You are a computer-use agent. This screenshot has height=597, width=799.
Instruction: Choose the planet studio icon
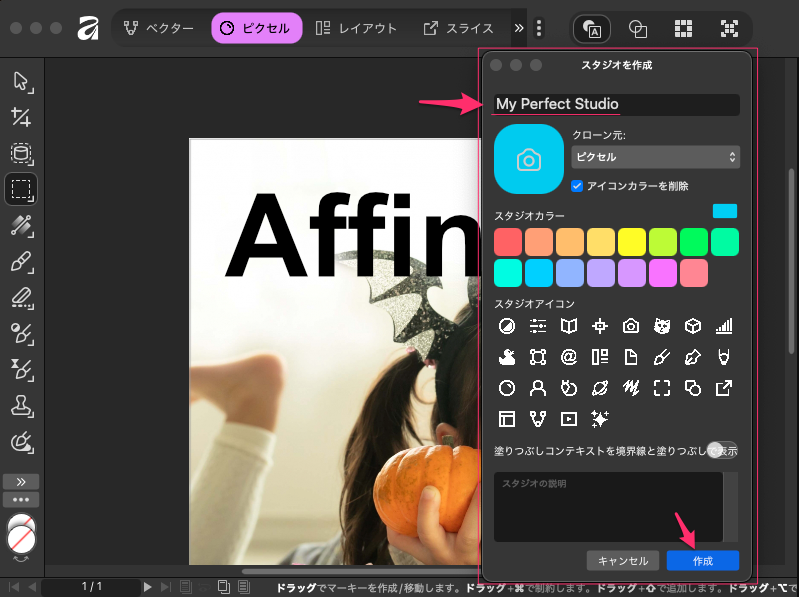click(x=600, y=388)
